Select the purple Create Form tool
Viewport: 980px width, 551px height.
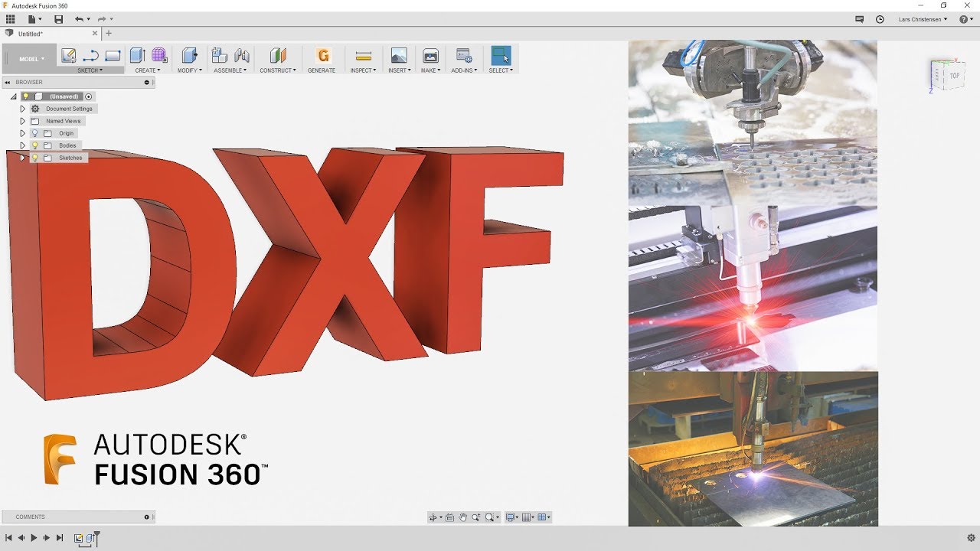pyautogui.click(x=158, y=55)
